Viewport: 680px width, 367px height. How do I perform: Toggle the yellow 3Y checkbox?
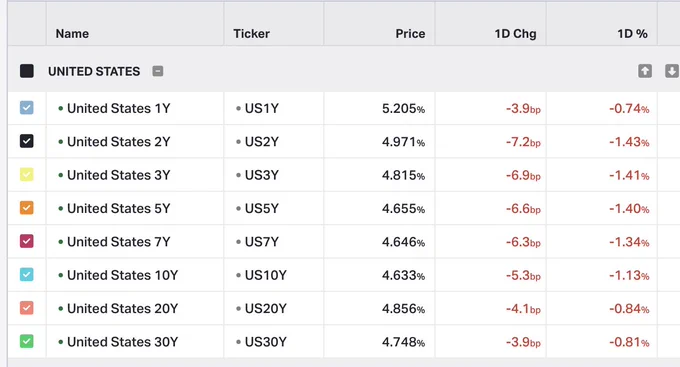[27, 174]
